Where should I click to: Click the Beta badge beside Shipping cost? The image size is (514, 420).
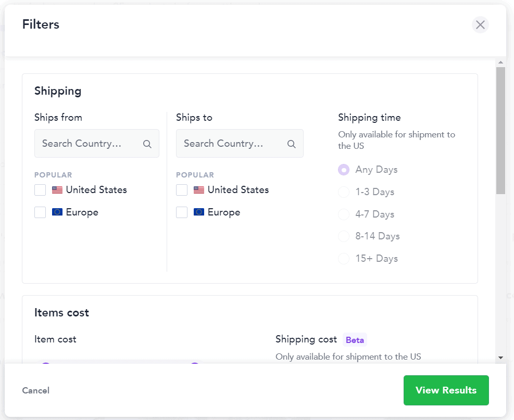[355, 340]
